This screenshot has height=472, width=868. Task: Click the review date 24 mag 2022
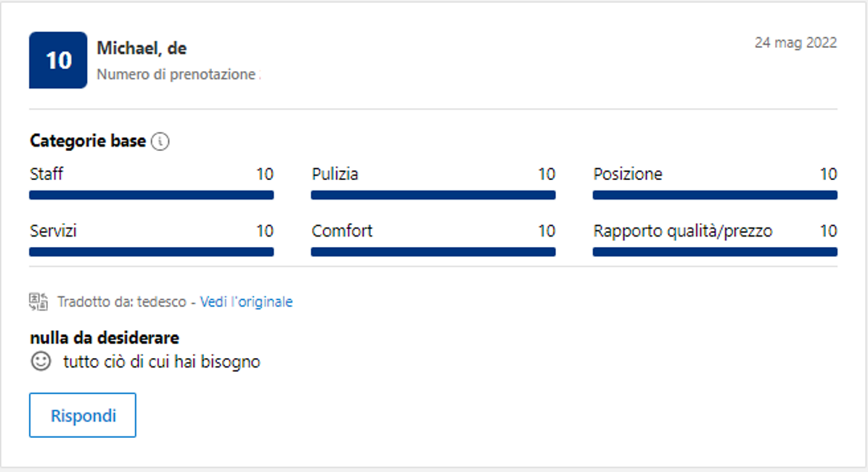[795, 43]
